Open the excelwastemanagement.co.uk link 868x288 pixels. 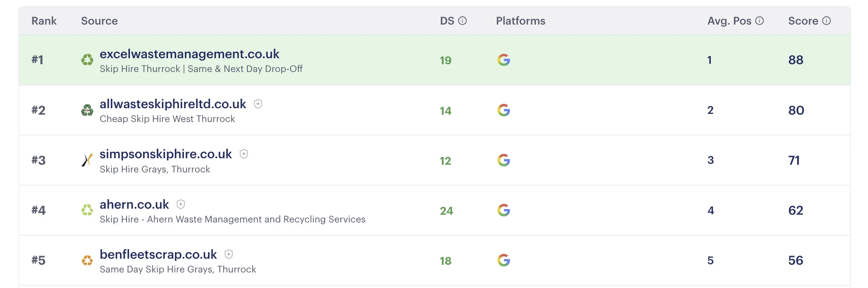coord(190,54)
